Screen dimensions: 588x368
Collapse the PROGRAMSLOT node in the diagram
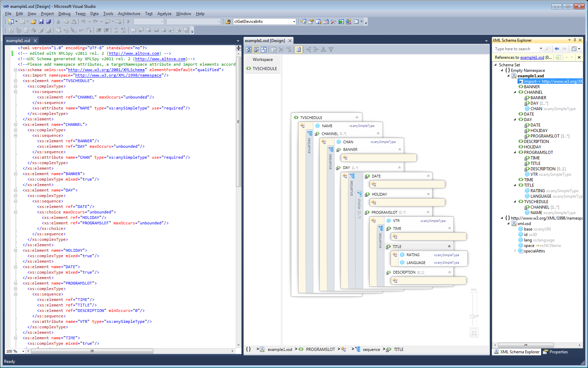click(x=428, y=212)
